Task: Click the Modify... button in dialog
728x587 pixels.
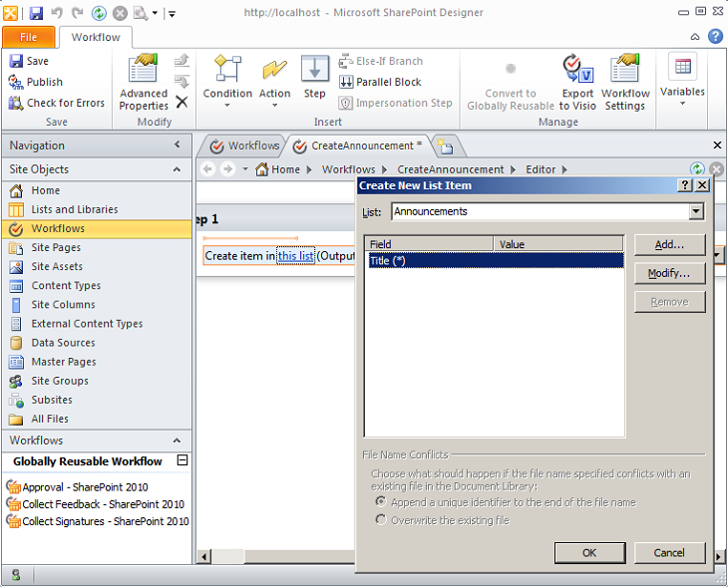Action: pyautogui.click(x=669, y=273)
